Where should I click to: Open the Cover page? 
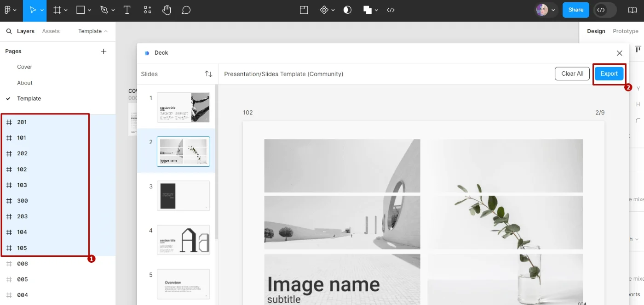[25, 67]
